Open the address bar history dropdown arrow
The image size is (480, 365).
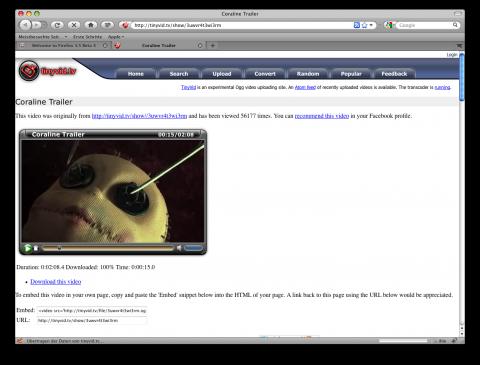(371, 25)
